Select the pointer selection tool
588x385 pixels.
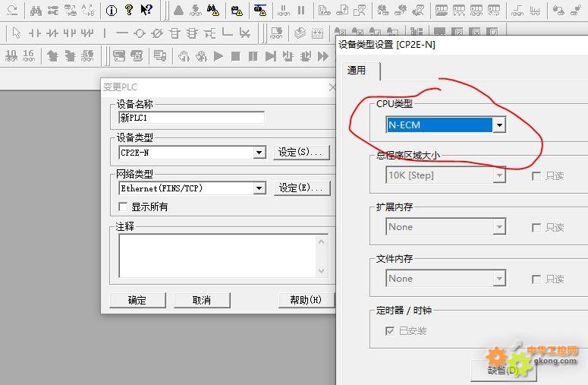coord(16,33)
